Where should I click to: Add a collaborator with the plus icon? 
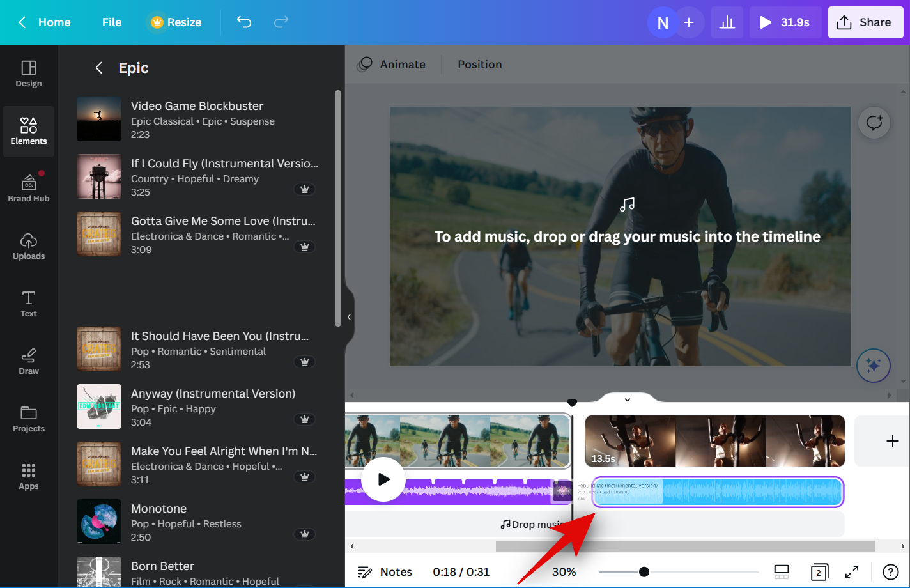[x=689, y=22]
